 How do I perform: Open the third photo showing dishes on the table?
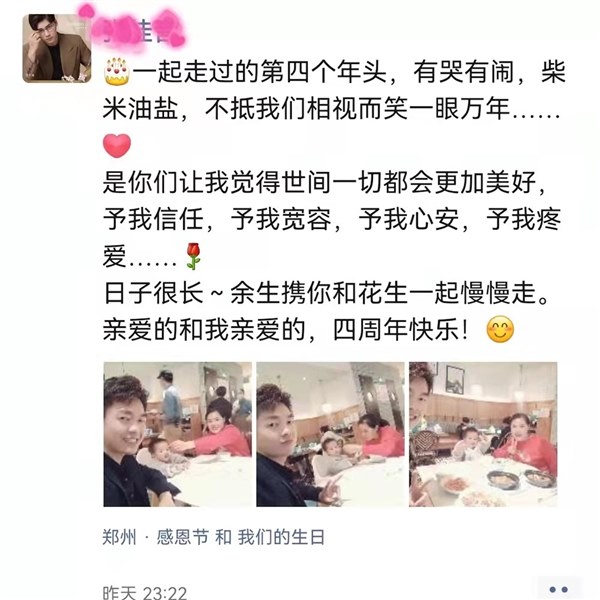pyautogui.click(x=483, y=434)
